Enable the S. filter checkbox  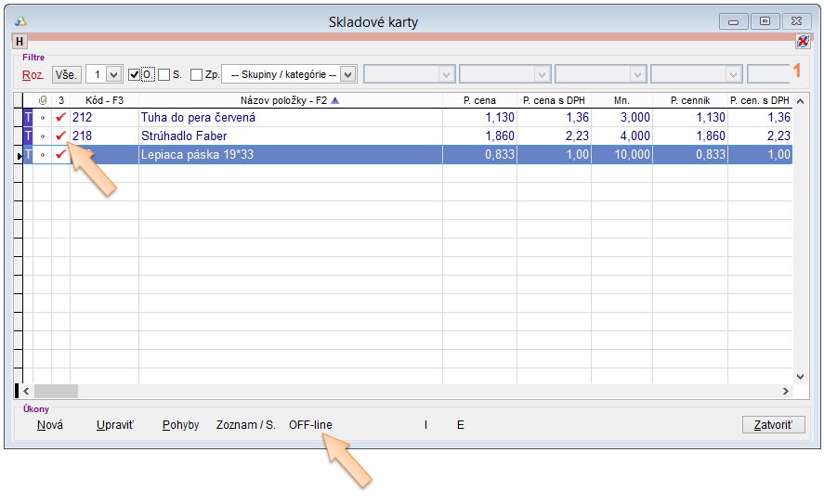[163, 74]
